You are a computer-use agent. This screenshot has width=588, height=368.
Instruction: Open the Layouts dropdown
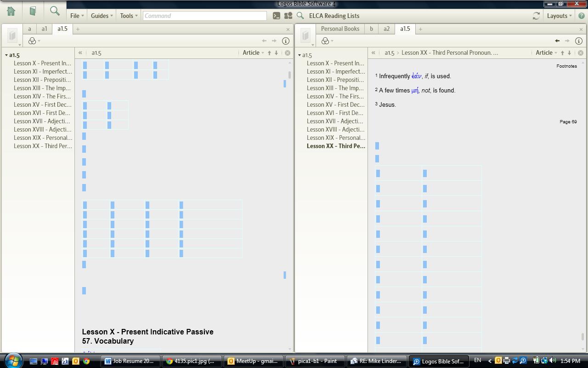(x=559, y=16)
